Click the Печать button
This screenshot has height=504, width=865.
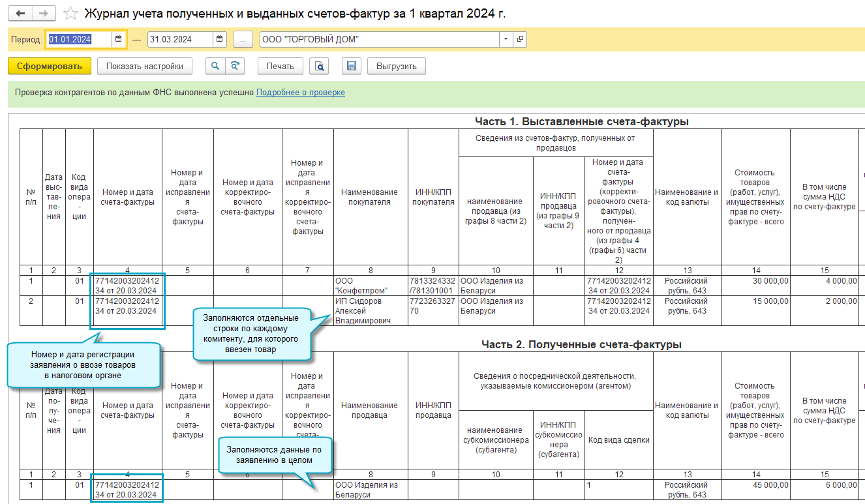(281, 66)
